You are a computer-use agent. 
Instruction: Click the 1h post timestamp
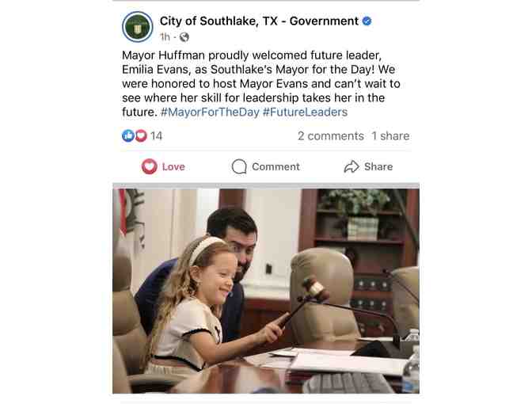[165, 36]
